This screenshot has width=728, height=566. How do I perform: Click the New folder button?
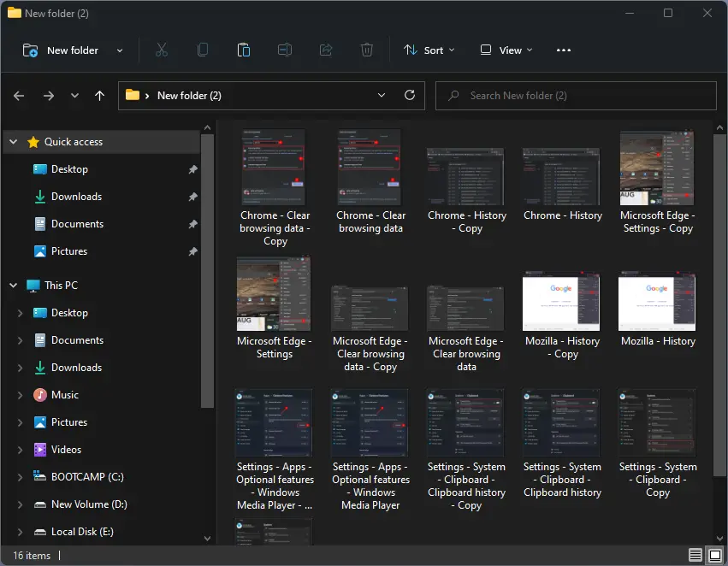(x=61, y=50)
